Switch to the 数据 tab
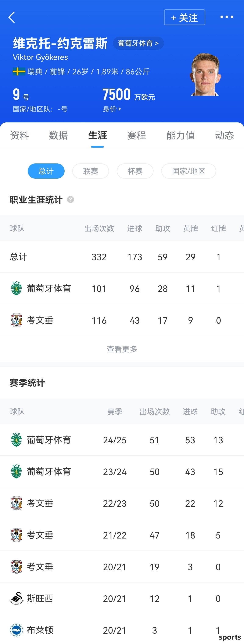 (x=58, y=135)
